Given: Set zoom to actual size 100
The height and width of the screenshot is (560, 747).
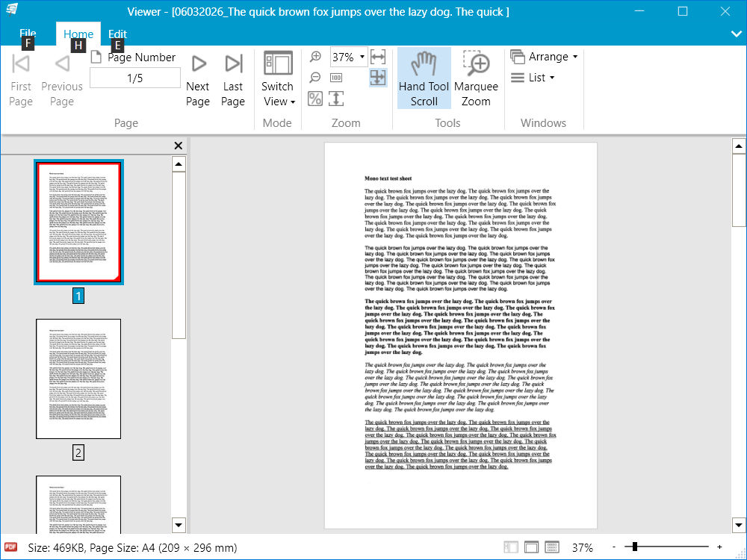Looking at the screenshot, I should (x=336, y=78).
